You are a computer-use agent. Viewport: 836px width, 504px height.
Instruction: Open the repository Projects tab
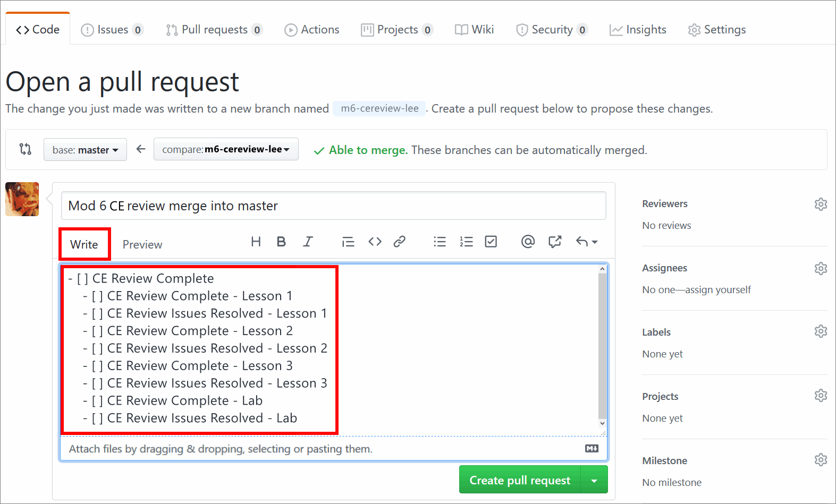397,30
